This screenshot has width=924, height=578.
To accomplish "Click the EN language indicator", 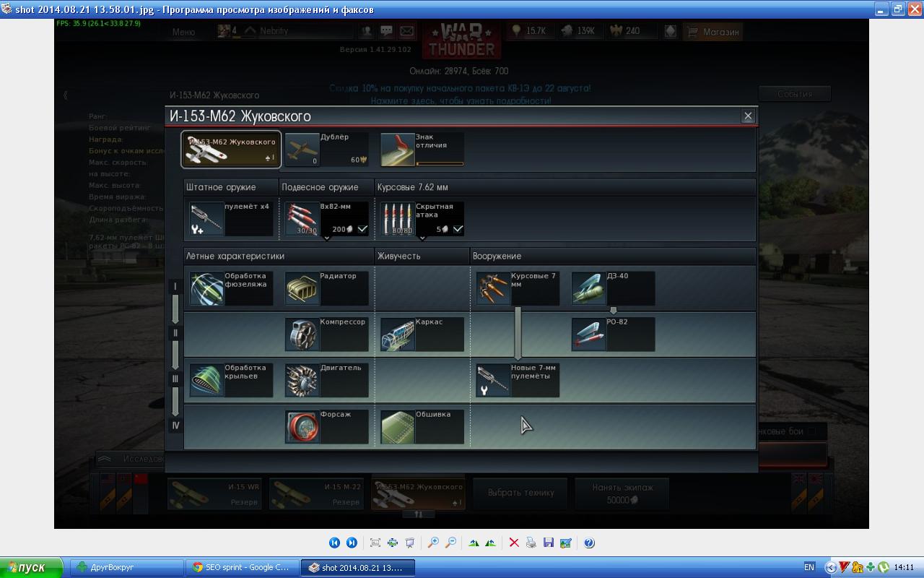I will tap(809, 568).
